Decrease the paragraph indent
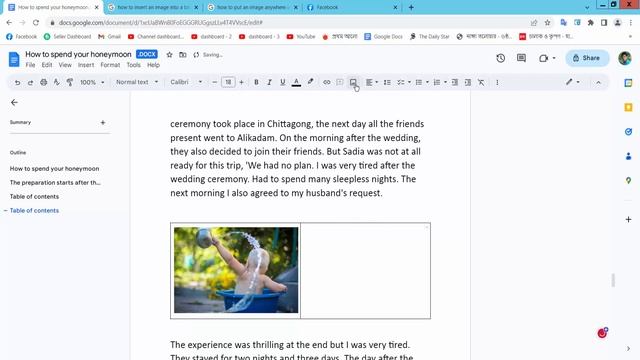This screenshot has height=360, width=640. pos(455,82)
